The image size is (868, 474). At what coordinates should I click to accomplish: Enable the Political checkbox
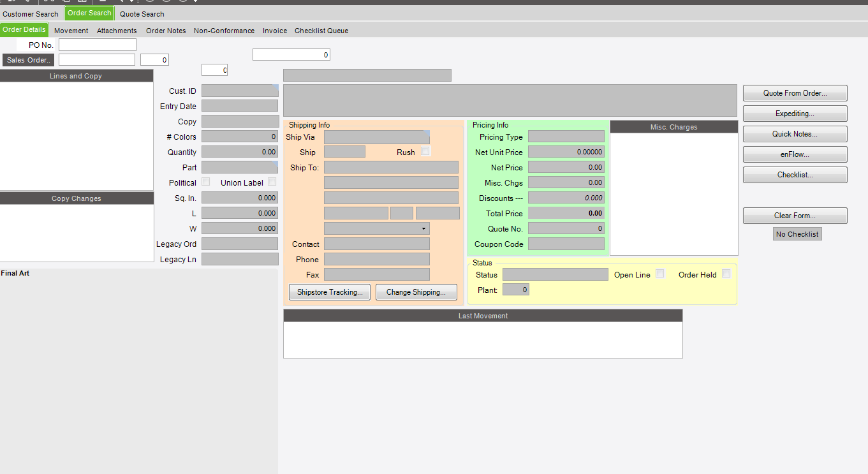[205, 182]
